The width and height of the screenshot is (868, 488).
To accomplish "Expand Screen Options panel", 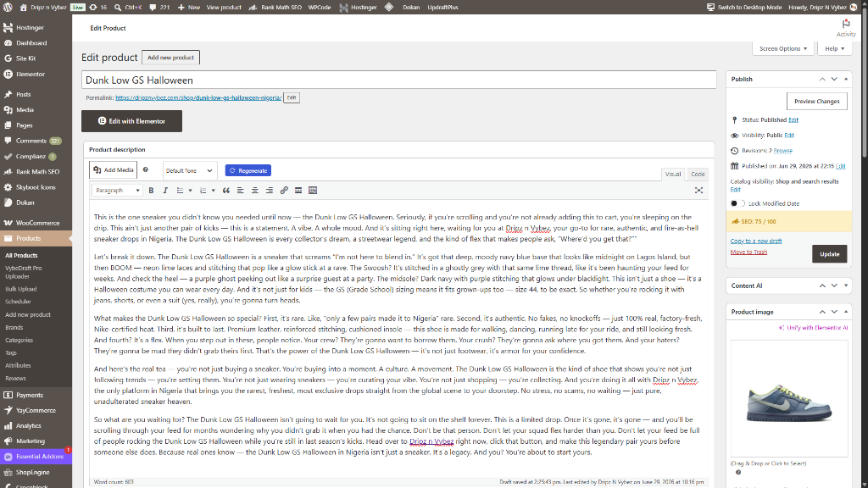I will coord(782,48).
